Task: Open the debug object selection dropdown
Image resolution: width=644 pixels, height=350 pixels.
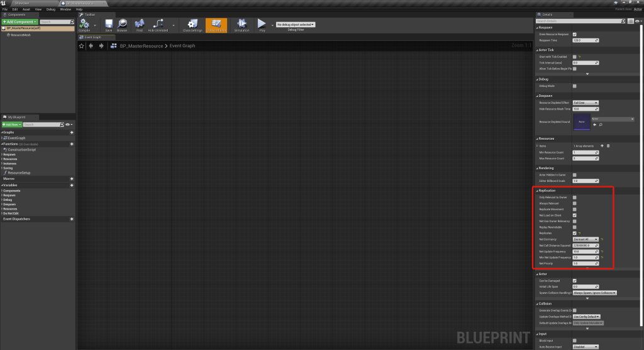Action: 296,25
